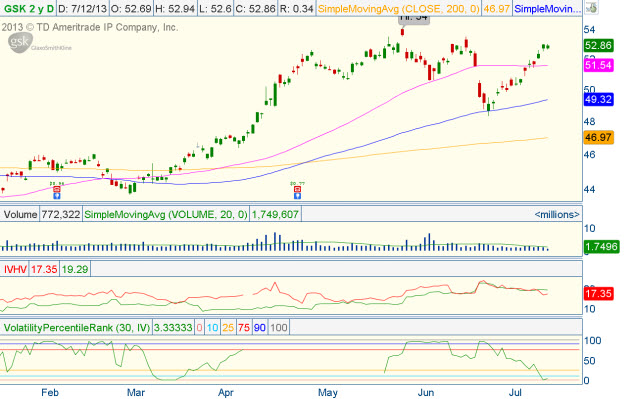
Task: Click the percentile rank value 3.33333
Action: (x=173, y=328)
